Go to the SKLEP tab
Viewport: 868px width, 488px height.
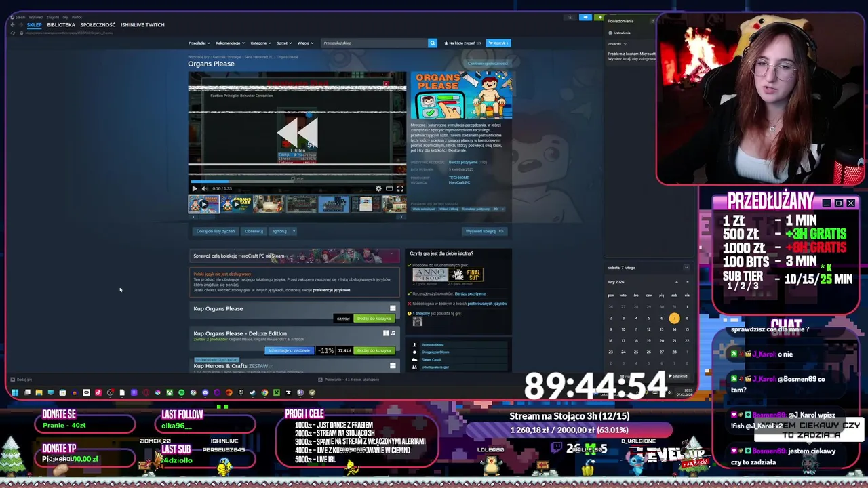point(34,24)
